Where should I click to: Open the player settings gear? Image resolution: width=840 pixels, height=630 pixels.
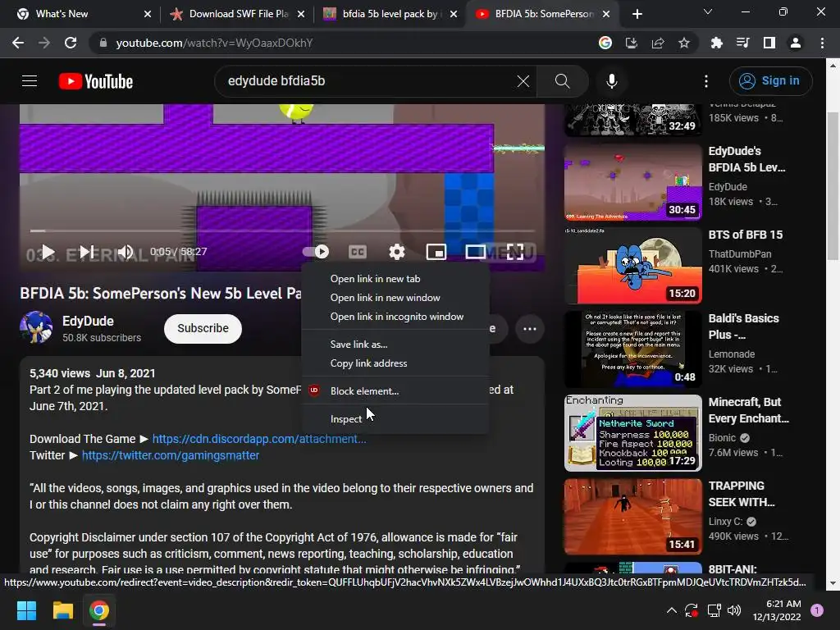pos(396,252)
